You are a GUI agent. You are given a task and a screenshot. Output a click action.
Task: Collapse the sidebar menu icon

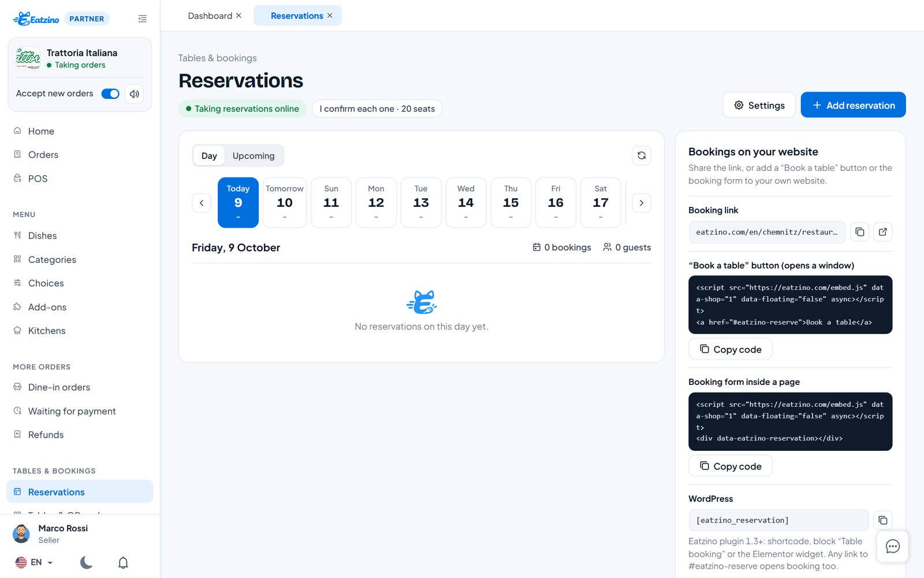(142, 18)
